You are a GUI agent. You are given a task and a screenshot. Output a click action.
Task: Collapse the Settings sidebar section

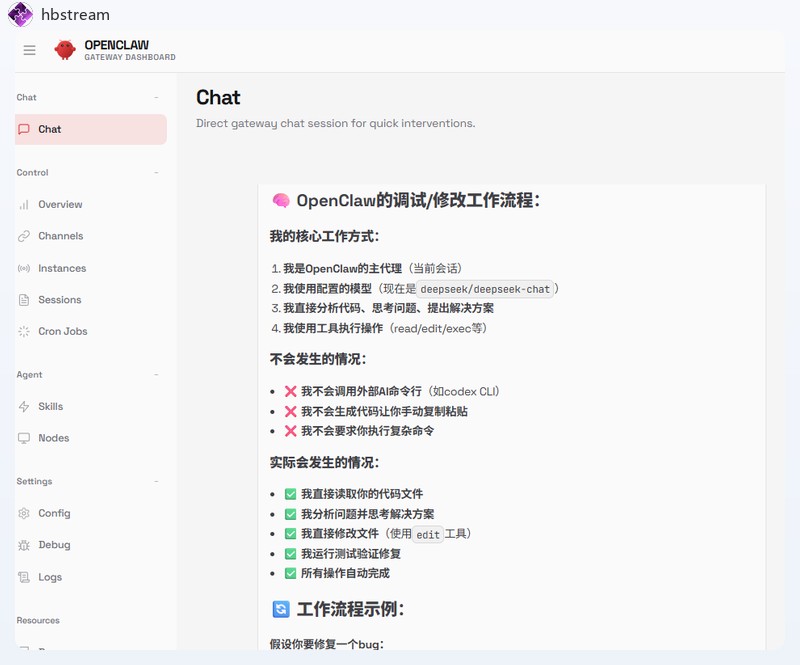[156, 481]
